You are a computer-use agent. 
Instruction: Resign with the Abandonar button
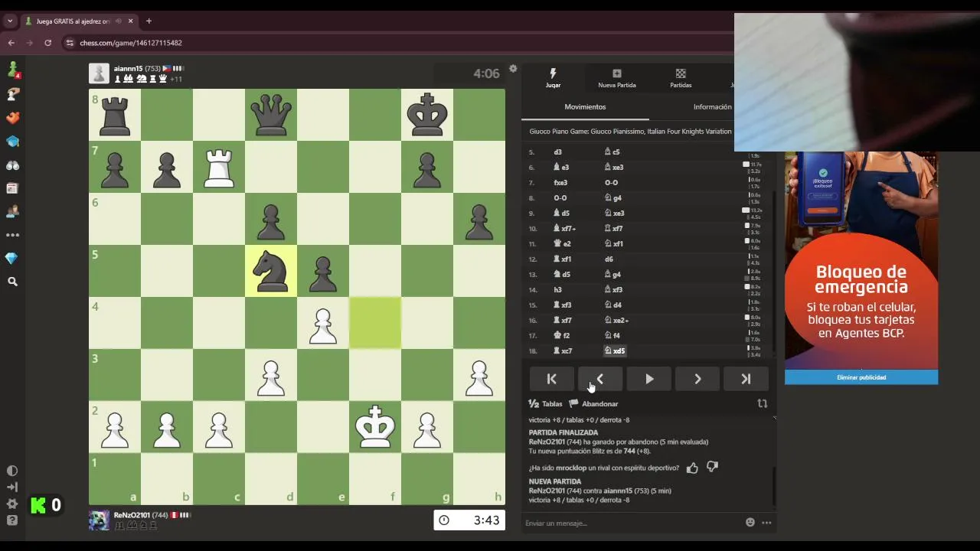(594, 404)
